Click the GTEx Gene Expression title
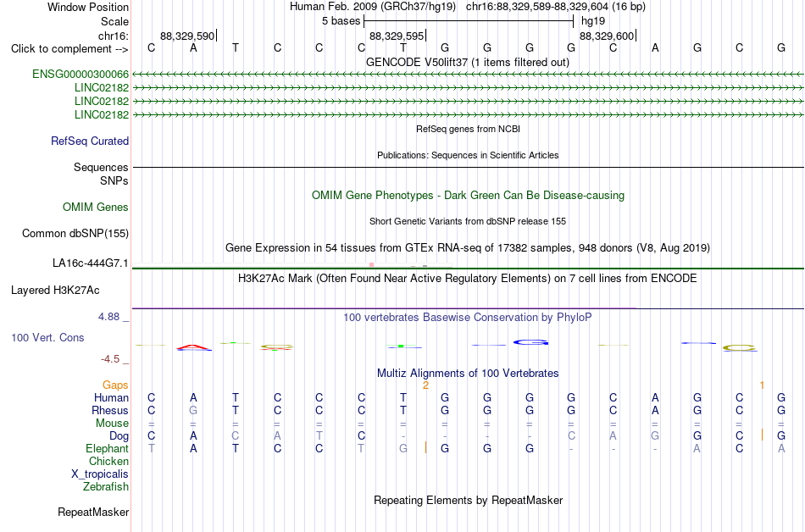Screen dimensions: 805x532 pos(468,248)
